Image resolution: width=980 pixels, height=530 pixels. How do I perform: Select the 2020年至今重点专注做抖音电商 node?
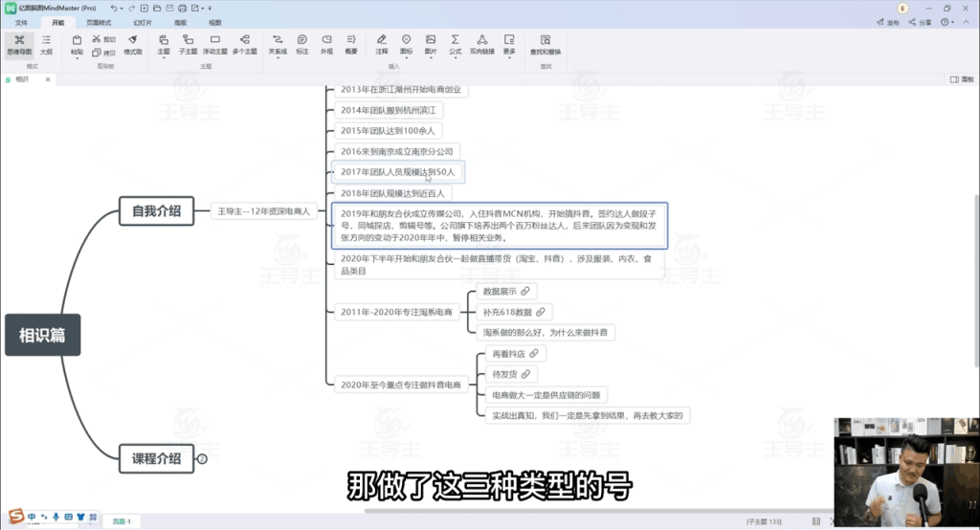pos(401,385)
